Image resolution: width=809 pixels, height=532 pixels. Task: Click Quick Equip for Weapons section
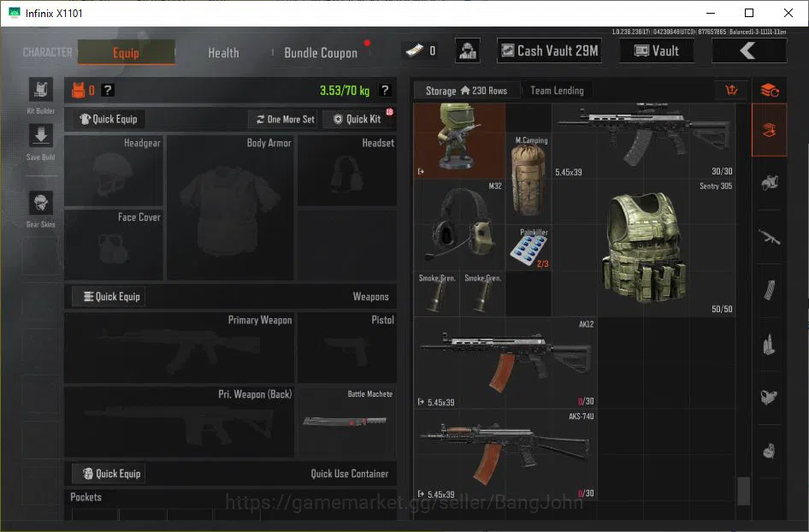(x=109, y=297)
